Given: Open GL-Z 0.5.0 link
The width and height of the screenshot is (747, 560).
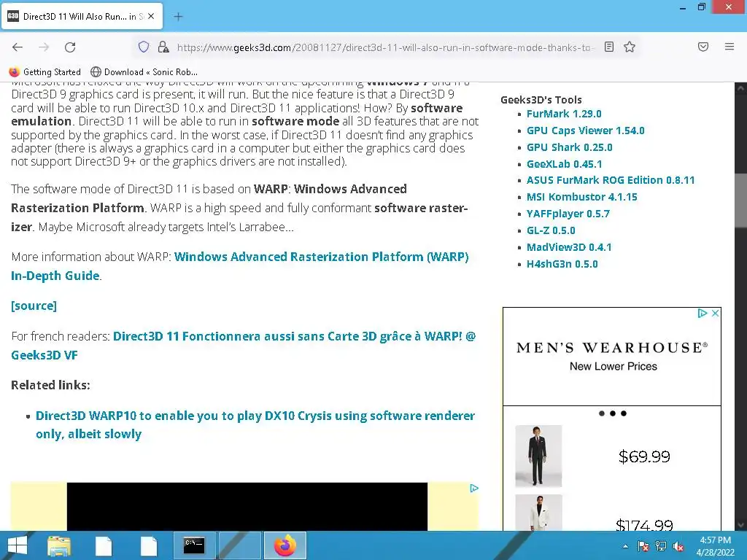Looking at the screenshot, I should (x=551, y=230).
